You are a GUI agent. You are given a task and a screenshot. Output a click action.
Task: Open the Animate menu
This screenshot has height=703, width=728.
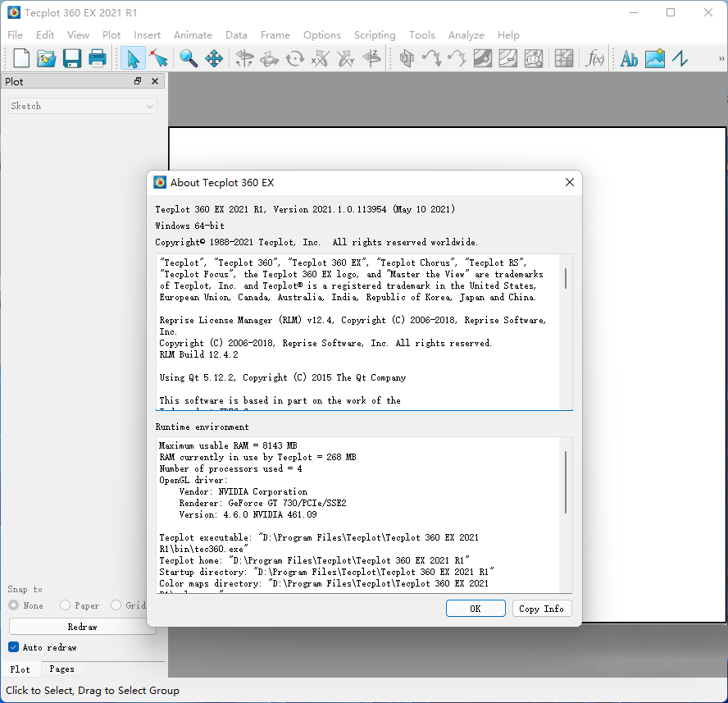[x=193, y=34]
